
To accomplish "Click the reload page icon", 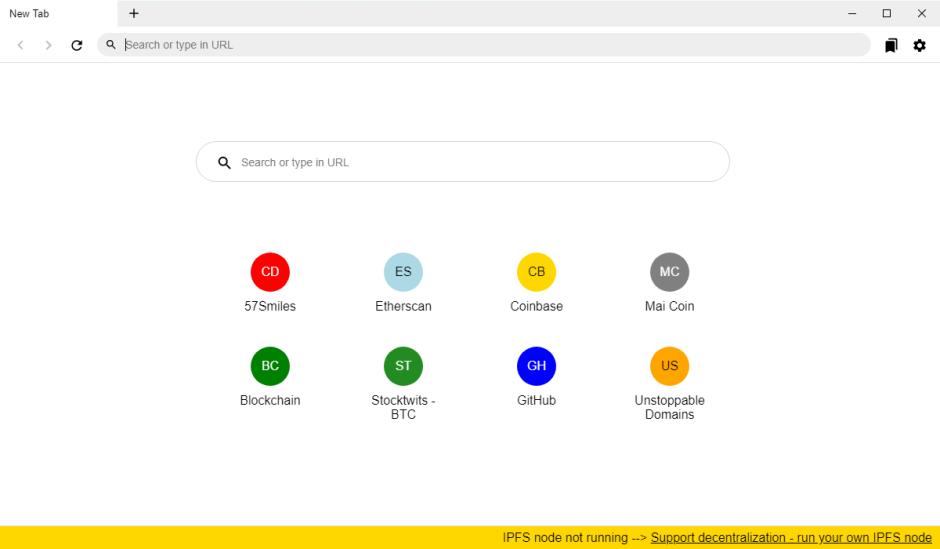I will click(77, 45).
